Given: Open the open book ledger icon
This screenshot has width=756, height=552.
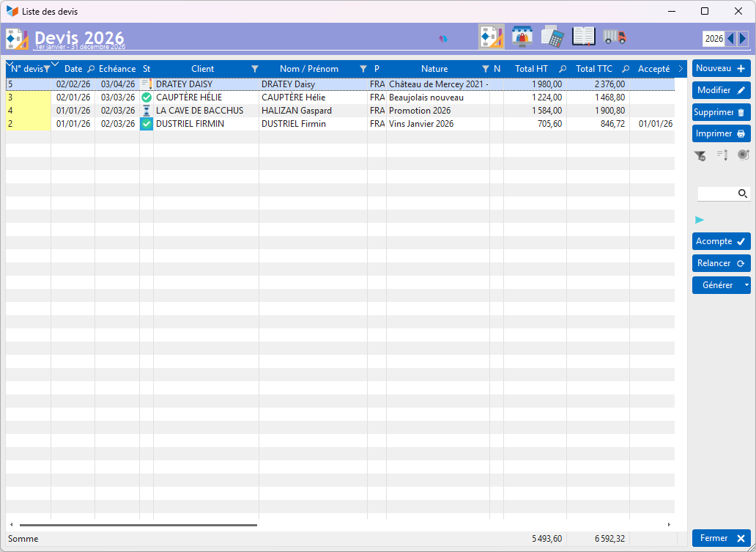Looking at the screenshot, I should point(584,37).
